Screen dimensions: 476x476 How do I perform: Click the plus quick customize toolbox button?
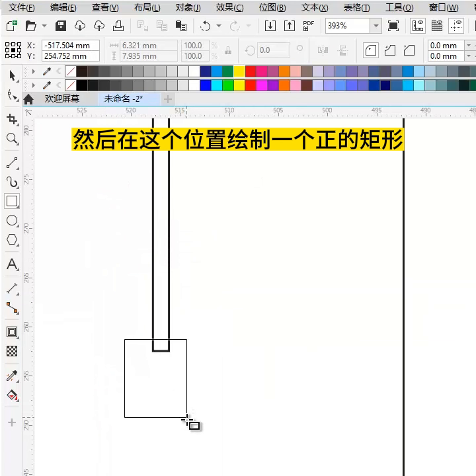tap(12, 422)
